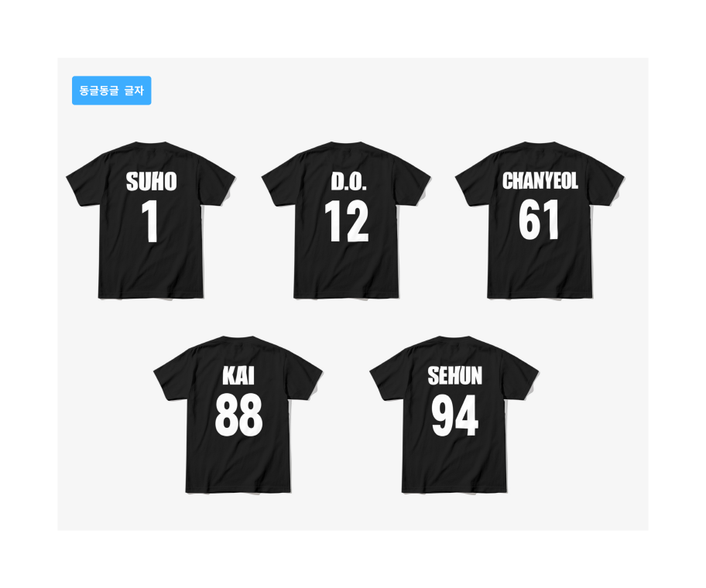This screenshot has height=588, width=706.
Task: Click the number 94 on SEHUN shirt
Action: coord(454,415)
